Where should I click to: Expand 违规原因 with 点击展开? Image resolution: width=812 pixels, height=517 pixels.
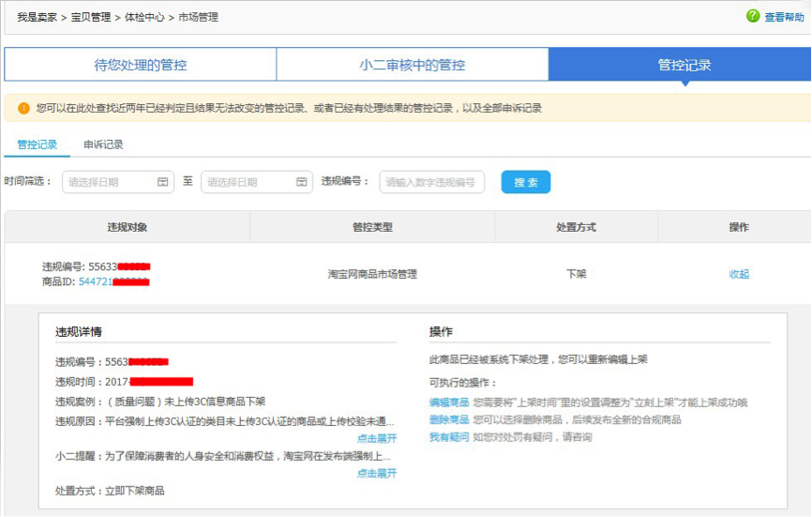pyautogui.click(x=376, y=438)
